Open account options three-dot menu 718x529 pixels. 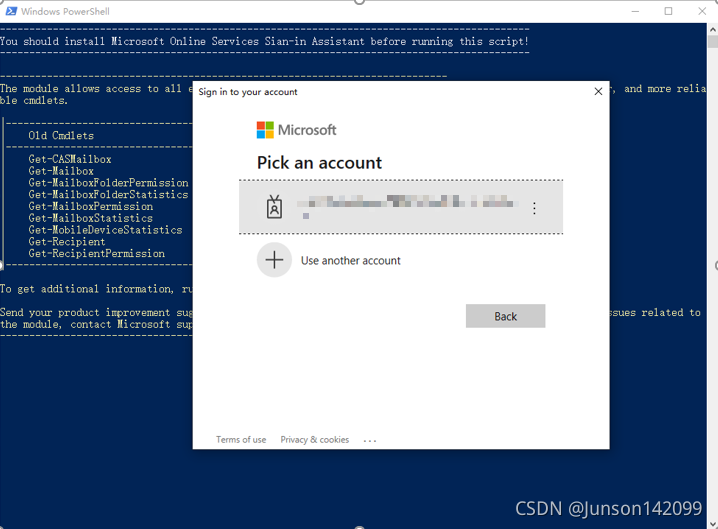tap(534, 208)
